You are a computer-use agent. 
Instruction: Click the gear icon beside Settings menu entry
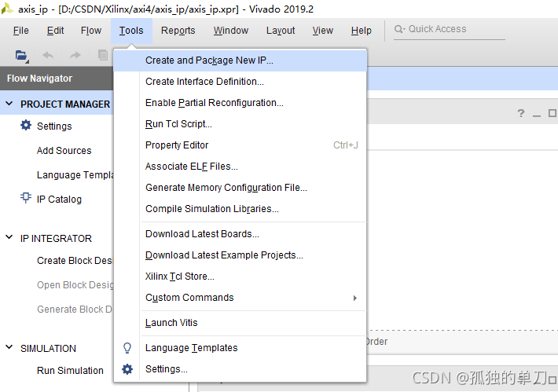[127, 369]
